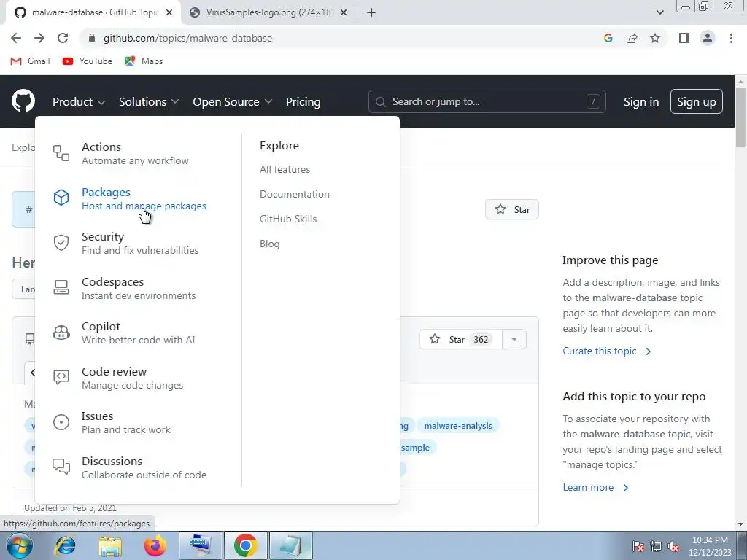Open the Windows Start button
The height and width of the screenshot is (560, 747).
[19, 545]
